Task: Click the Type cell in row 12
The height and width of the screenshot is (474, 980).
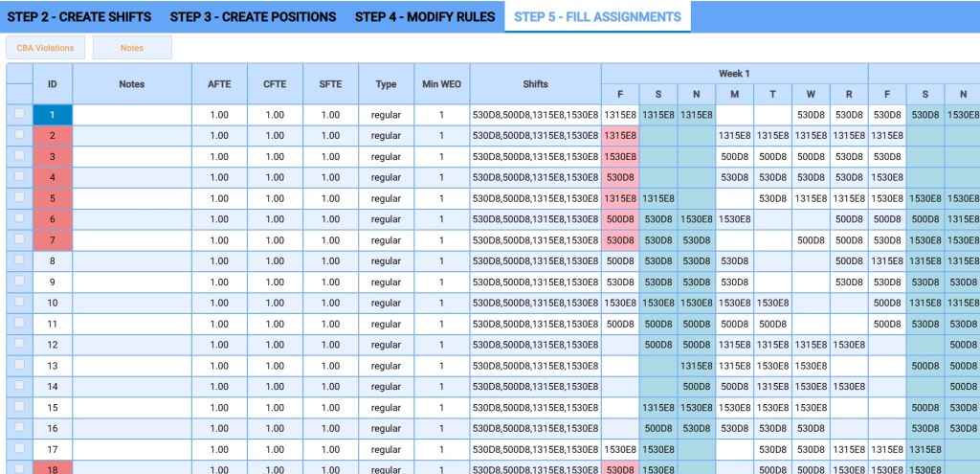Action: click(x=386, y=345)
